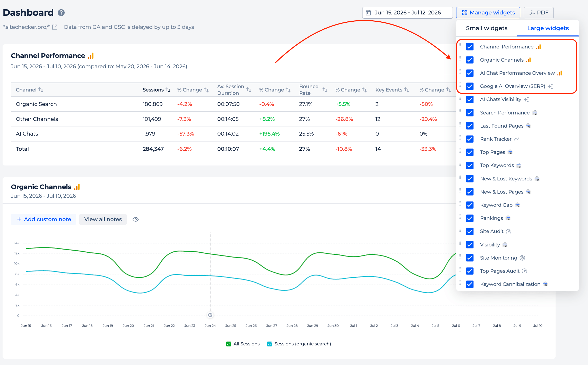Click the analytics icon beside Organic Channels heading

tap(77, 187)
